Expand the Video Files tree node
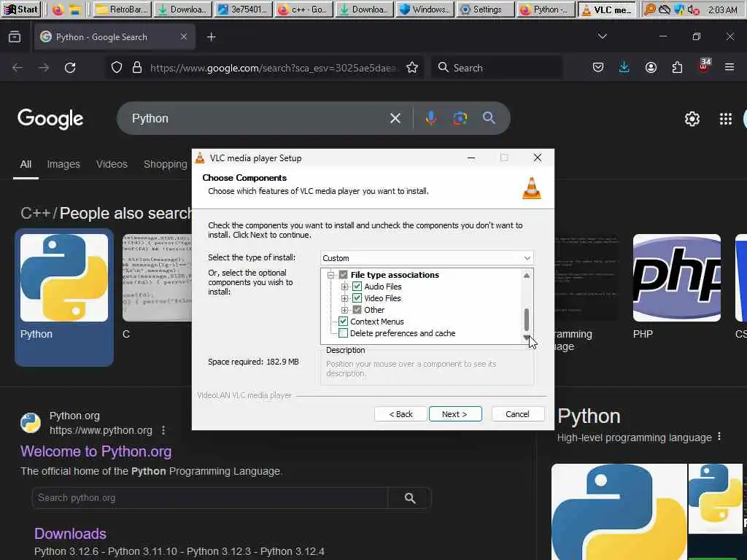This screenshot has width=747, height=560. click(344, 298)
